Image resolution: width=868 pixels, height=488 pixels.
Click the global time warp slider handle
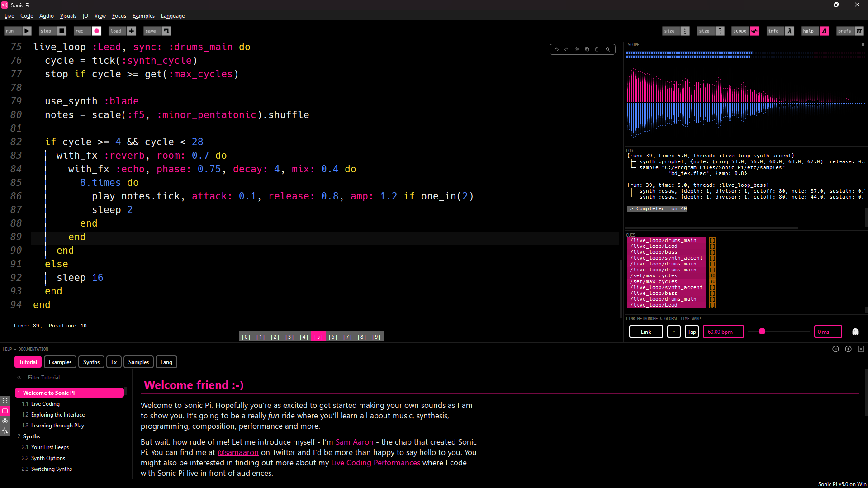762,332
